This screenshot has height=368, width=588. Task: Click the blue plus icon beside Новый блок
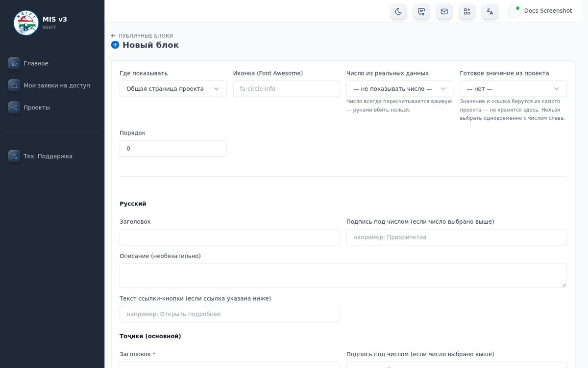[115, 45]
